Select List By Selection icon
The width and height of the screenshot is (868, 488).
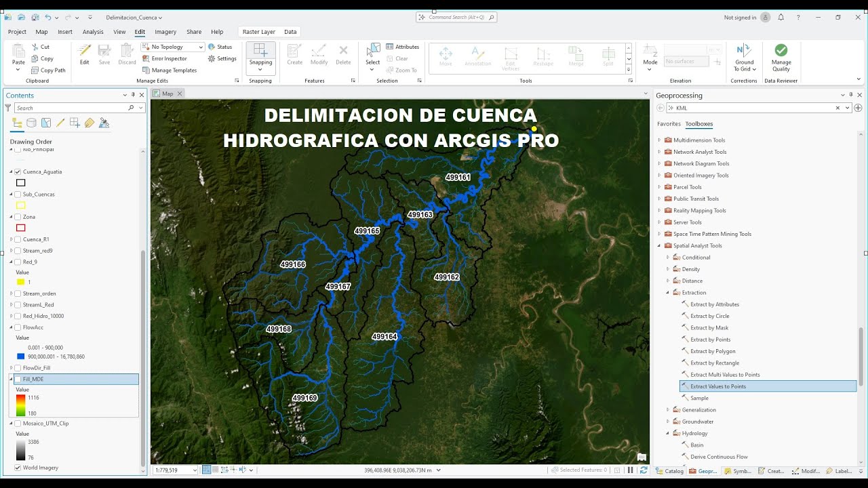[x=46, y=123]
